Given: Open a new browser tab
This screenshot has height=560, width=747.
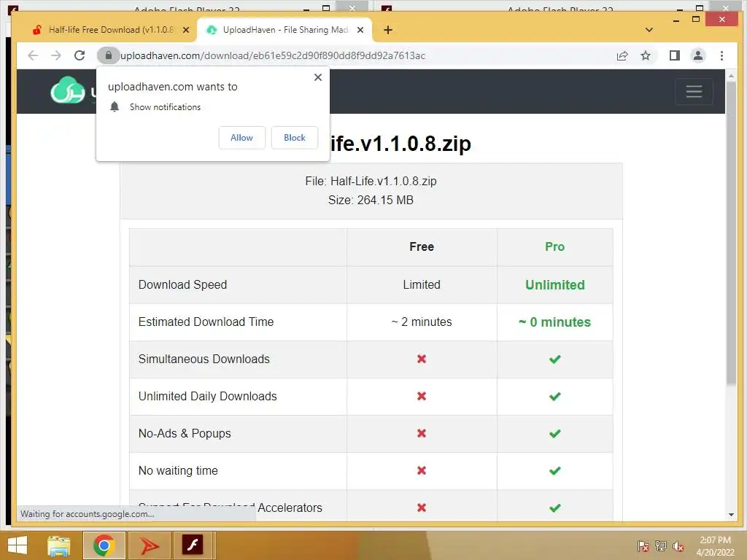Looking at the screenshot, I should pos(388,30).
